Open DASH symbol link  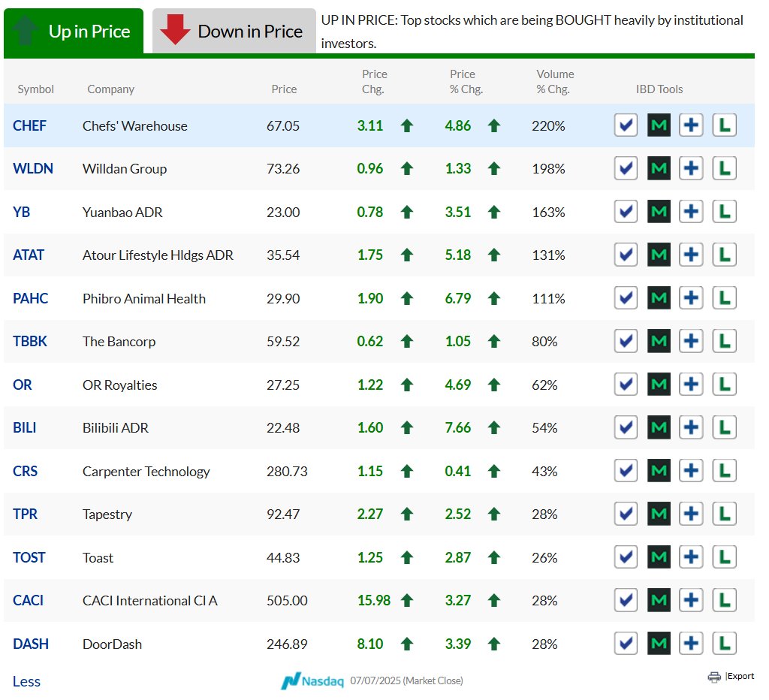pyautogui.click(x=30, y=644)
